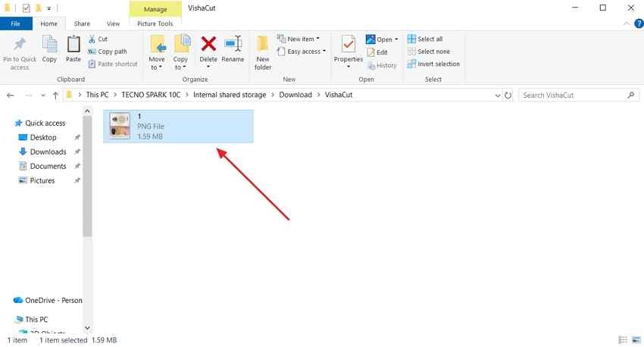Select This PC in the sidebar tree

[x=32, y=320]
